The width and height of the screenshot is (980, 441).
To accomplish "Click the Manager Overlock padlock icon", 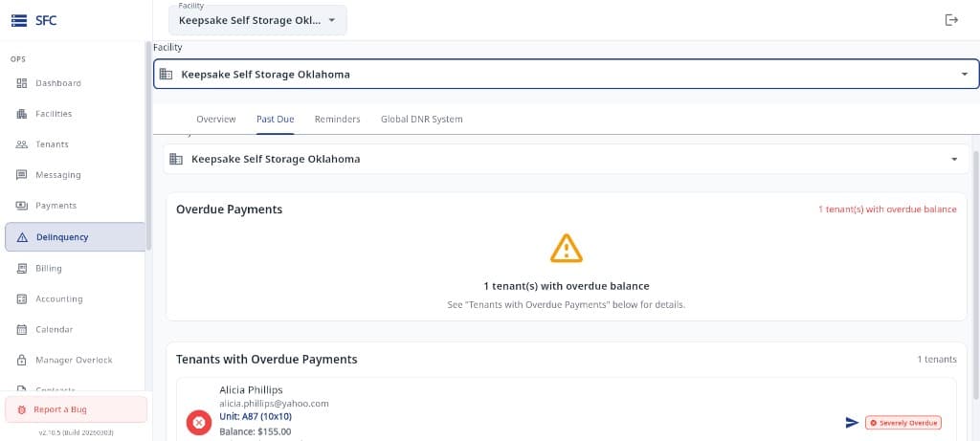I will [x=22, y=361].
